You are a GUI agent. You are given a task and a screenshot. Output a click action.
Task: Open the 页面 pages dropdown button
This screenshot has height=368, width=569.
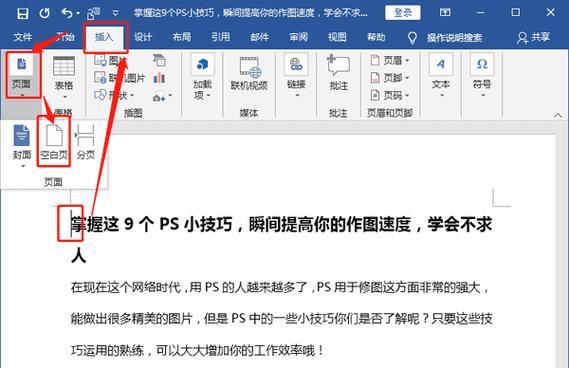point(22,75)
